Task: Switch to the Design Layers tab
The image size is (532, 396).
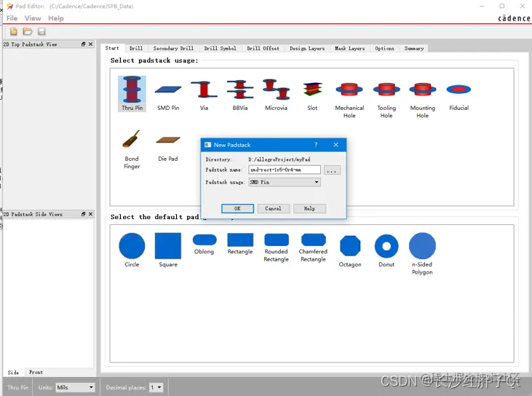Action: point(307,49)
